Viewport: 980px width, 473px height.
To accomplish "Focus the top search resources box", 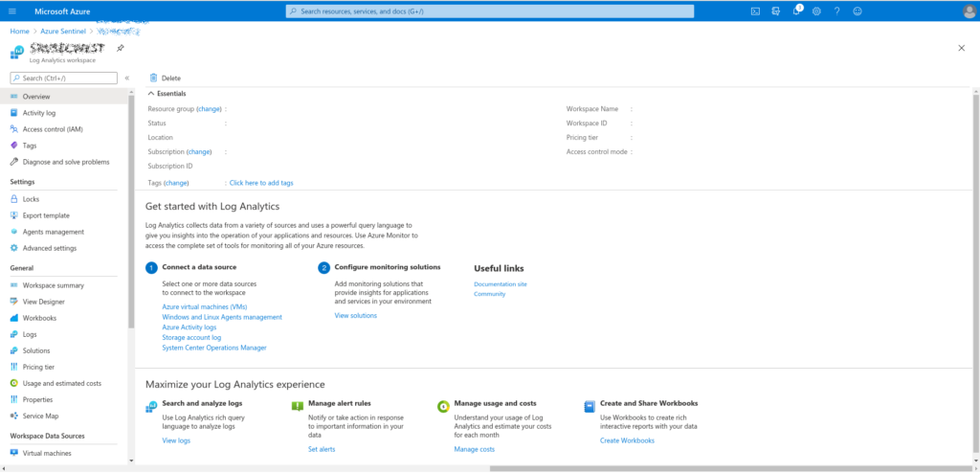I will (489, 11).
